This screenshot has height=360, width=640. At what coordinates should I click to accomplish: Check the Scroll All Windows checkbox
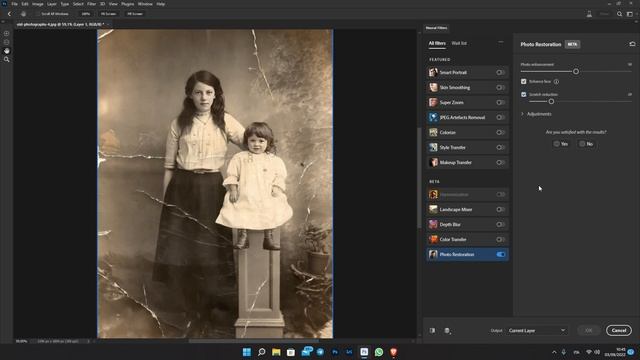pos(37,14)
